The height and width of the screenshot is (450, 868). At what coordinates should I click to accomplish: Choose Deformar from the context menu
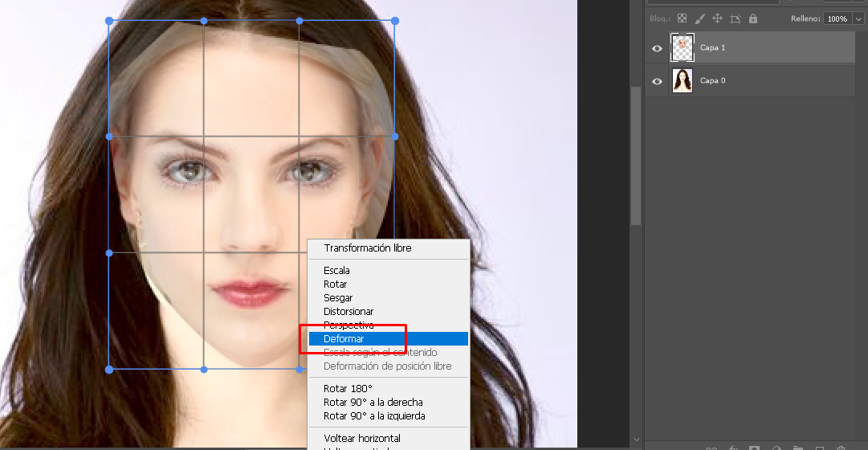tap(344, 339)
